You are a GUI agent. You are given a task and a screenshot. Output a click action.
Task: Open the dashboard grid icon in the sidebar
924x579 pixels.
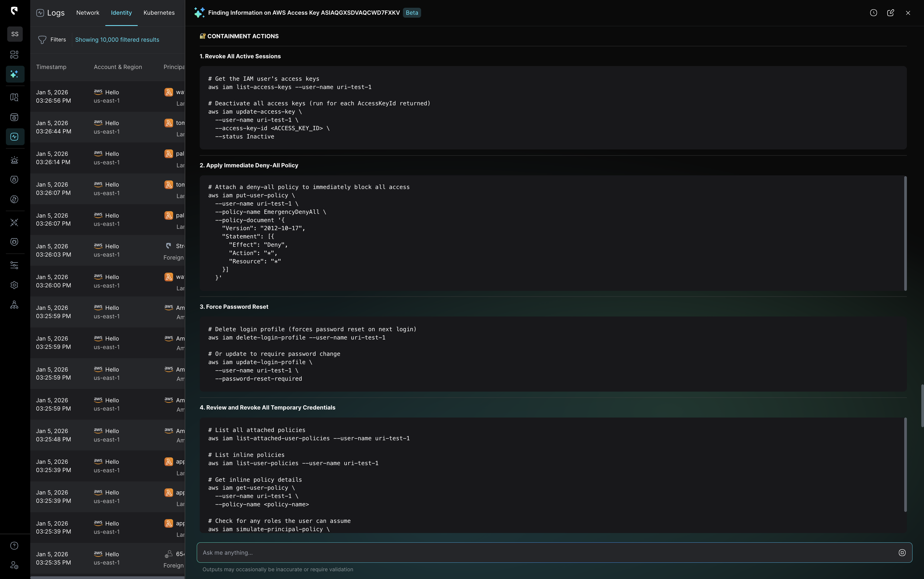pyautogui.click(x=14, y=55)
